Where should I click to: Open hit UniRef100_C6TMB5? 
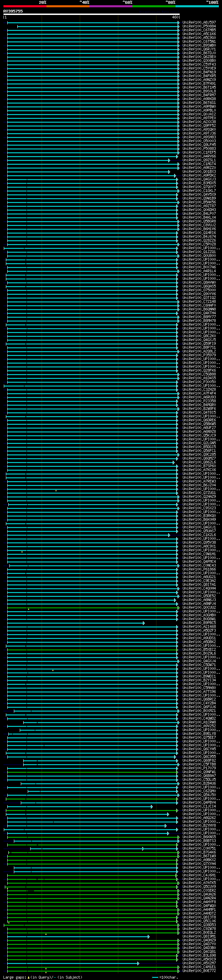(199, 30)
